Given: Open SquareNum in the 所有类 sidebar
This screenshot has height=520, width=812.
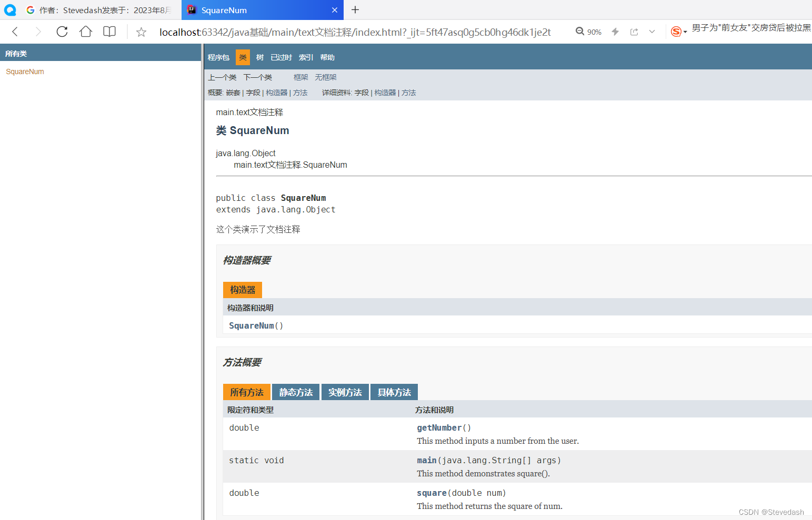Looking at the screenshot, I should coord(25,72).
